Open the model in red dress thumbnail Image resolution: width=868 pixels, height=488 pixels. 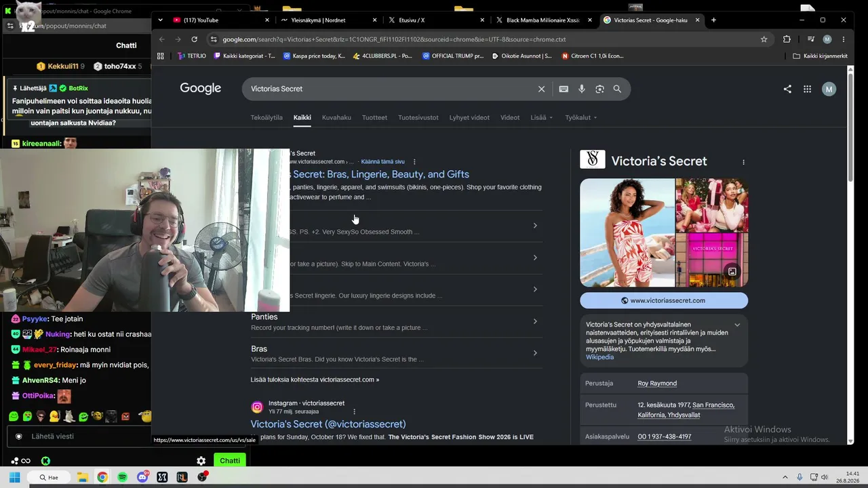click(627, 232)
